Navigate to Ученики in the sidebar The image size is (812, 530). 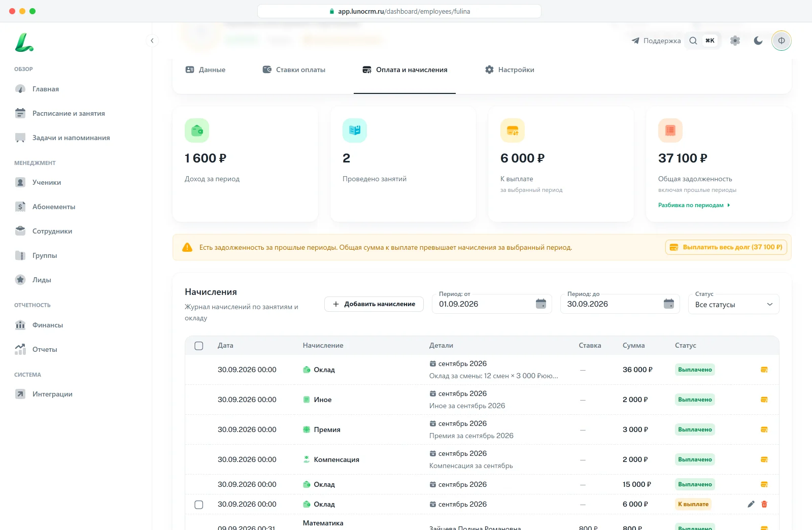47,182
